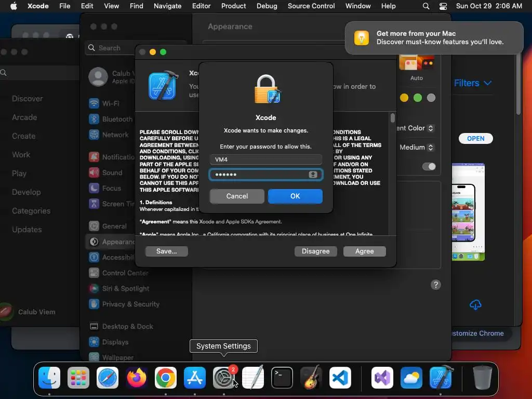Open the Medium sidebar icon size dropdown

(x=417, y=147)
